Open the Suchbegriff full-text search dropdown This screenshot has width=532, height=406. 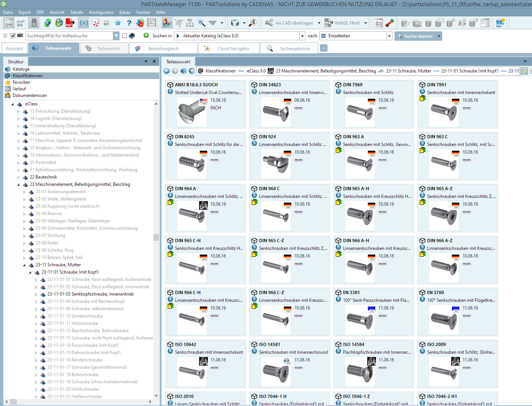click(x=116, y=36)
